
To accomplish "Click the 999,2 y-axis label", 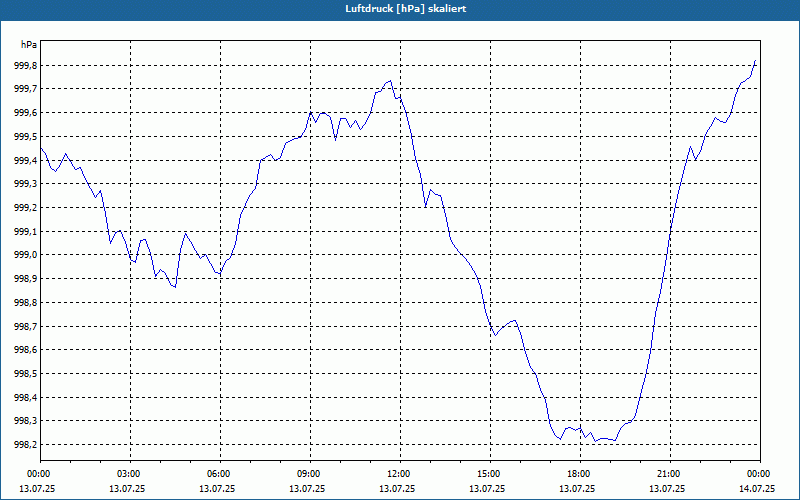I will pyautogui.click(x=25, y=208).
